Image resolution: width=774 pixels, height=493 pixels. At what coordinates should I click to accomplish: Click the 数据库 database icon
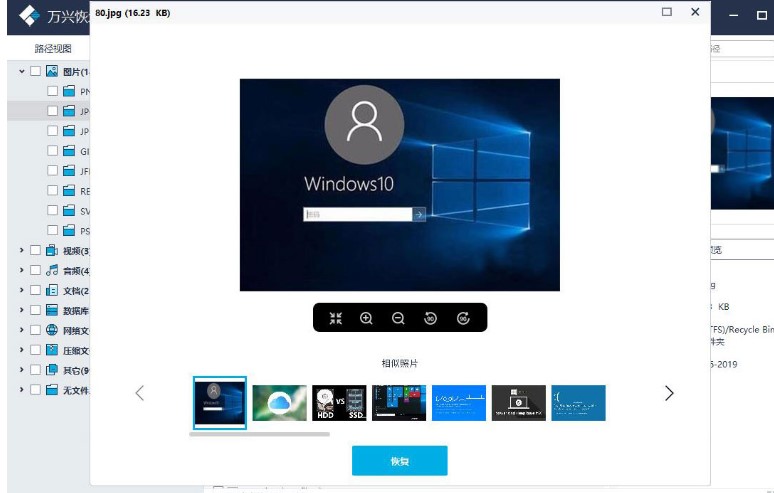52,310
